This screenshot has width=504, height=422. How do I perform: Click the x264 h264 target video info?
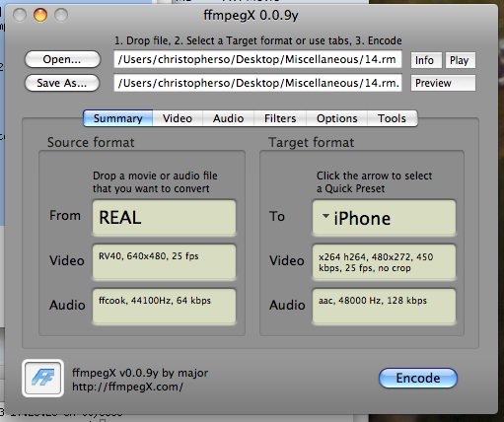(384, 262)
